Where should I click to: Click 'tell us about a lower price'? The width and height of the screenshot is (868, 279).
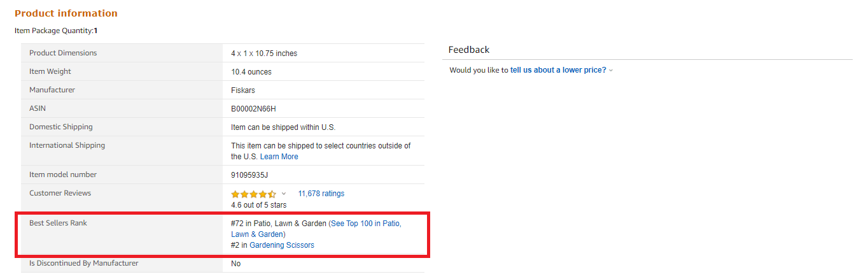click(x=558, y=70)
